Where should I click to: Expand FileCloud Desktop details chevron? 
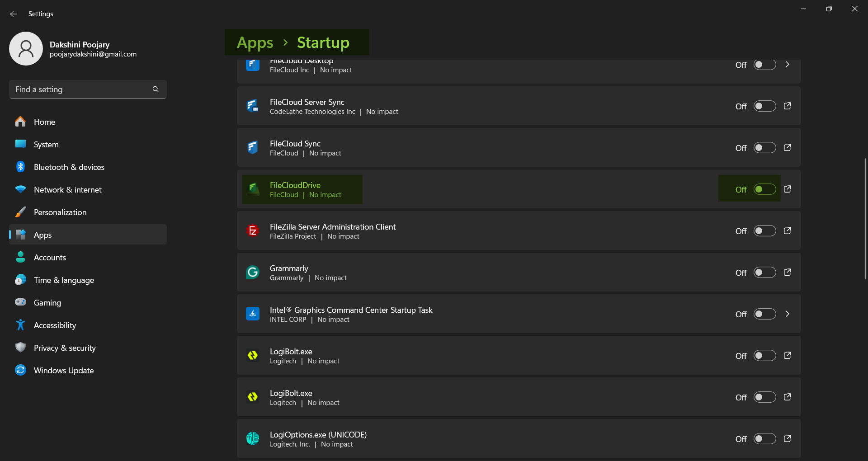click(x=788, y=65)
